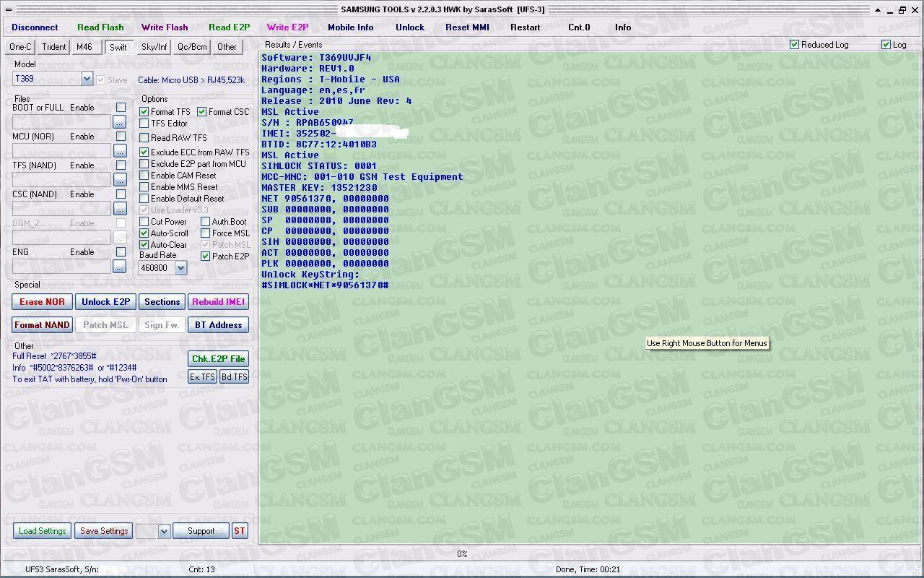Click the Format NAND button

[x=42, y=325]
